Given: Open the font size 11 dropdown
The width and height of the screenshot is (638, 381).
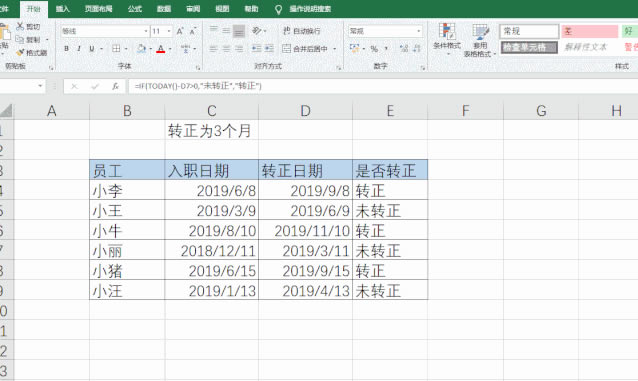Looking at the screenshot, I should pyautogui.click(x=169, y=31).
